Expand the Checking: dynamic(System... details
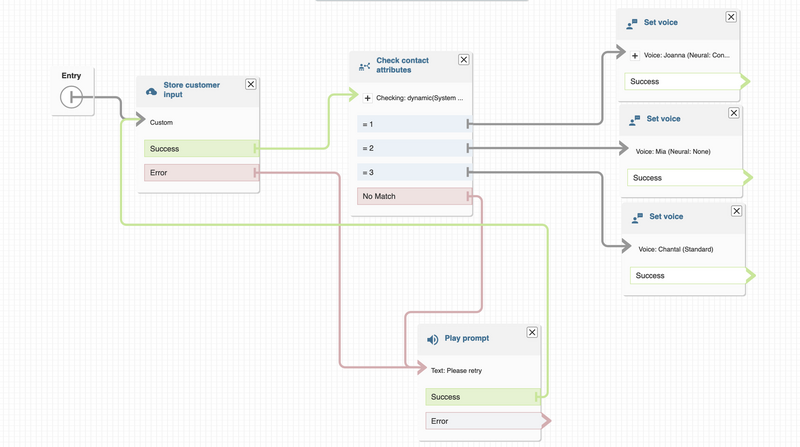800x447 pixels. pyautogui.click(x=367, y=98)
